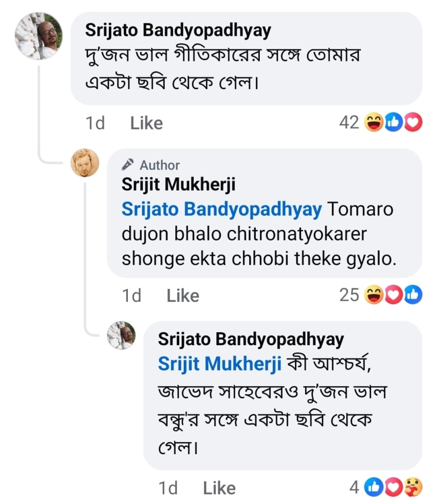Open the top Srijato Bandyopadhyay profile name
Image resolution: width=437 pixels, height=504 pixels.
(178, 30)
